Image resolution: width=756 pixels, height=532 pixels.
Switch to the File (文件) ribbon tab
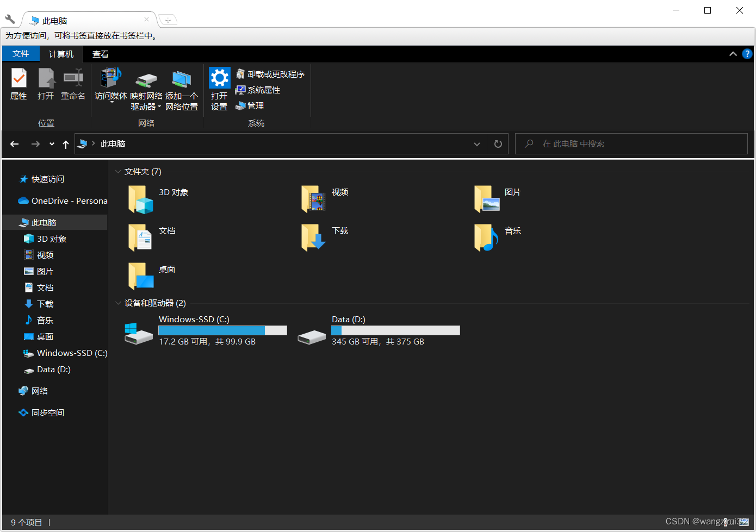21,54
